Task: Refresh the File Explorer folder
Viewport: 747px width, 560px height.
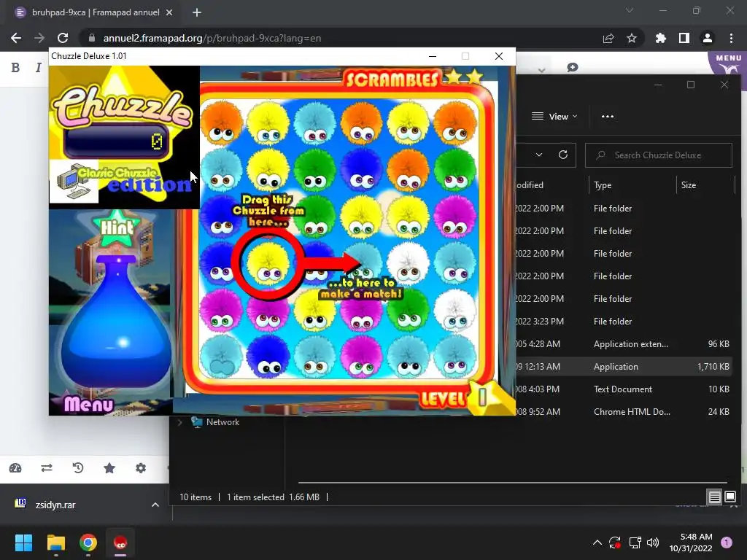Action: 563,155
